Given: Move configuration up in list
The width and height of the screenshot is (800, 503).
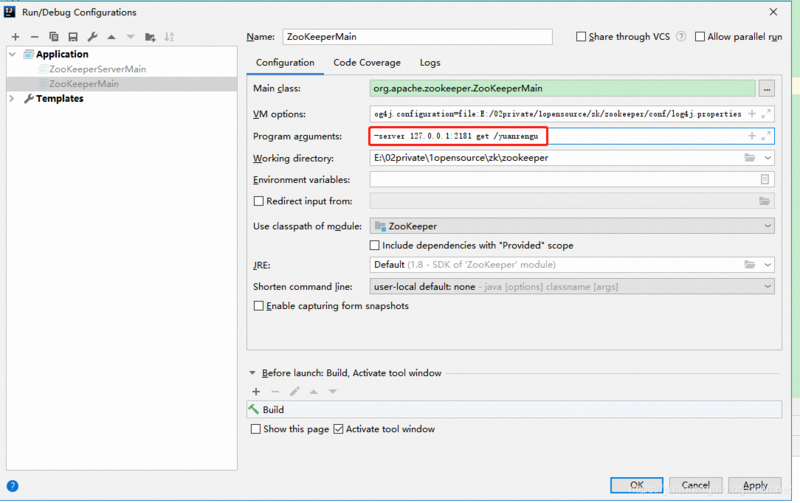Looking at the screenshot, I should coord(111,37).
